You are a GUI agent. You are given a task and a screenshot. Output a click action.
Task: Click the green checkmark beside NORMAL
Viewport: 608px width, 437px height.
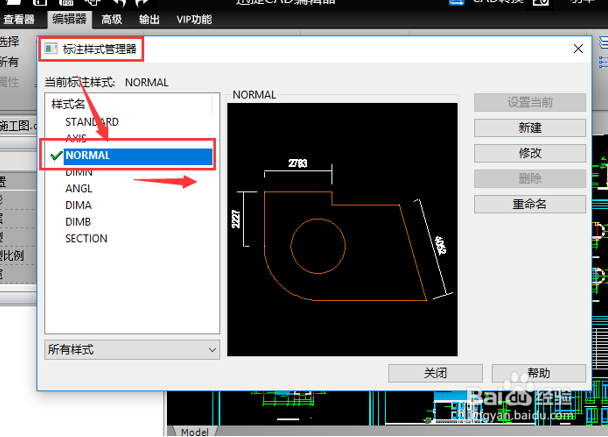pyautogui.click(x=56, y=155)
